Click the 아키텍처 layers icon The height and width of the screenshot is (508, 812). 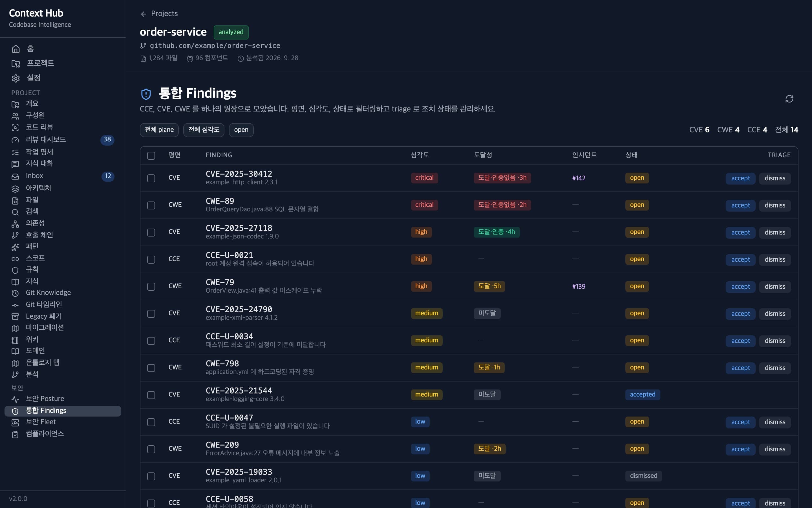(x=15, y=189)
